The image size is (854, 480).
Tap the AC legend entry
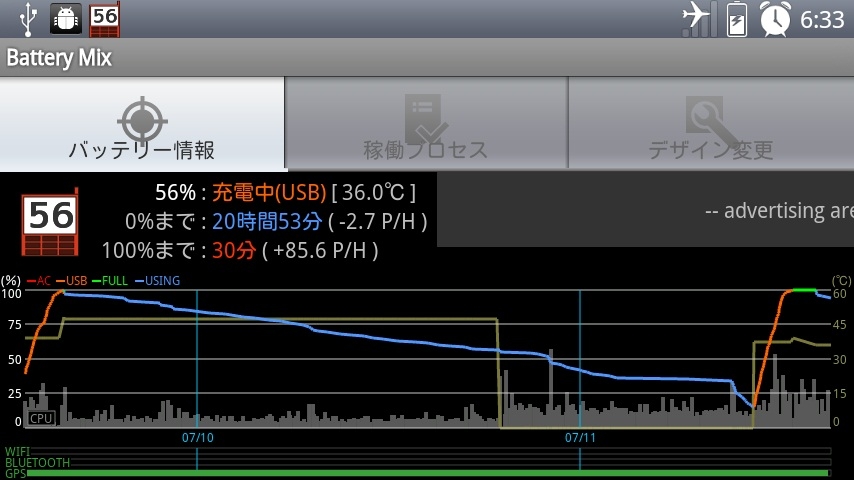[39, 281]
